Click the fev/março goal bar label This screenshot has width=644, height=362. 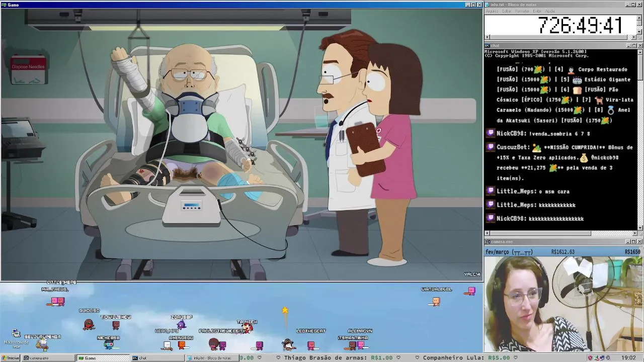tap(509, 252)
